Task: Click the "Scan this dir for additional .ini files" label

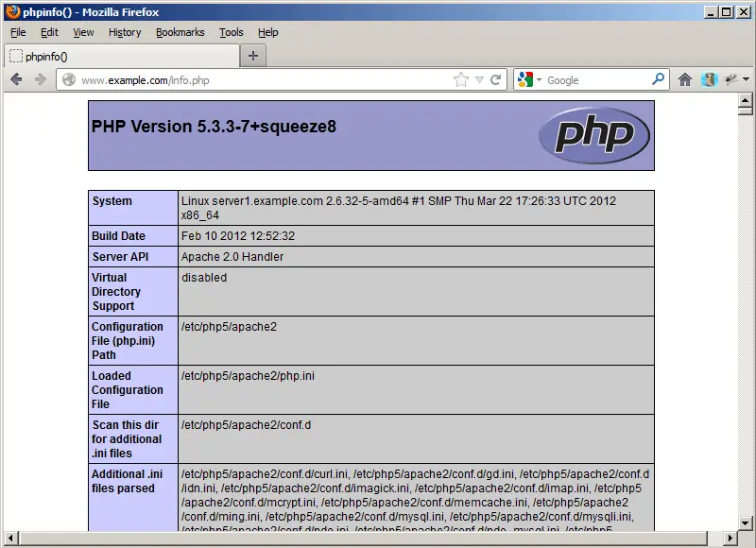Action: pyautogui.click(x=127, y=439)
